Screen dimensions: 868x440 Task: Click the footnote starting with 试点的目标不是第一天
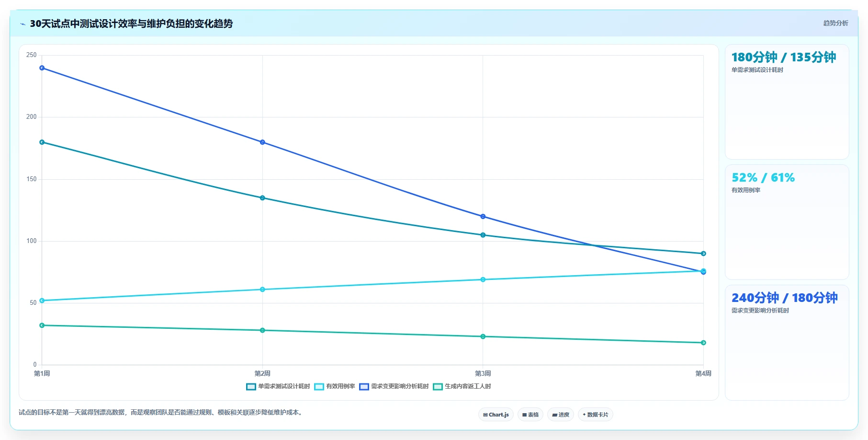pyautogui.click(x=161, y=412)
